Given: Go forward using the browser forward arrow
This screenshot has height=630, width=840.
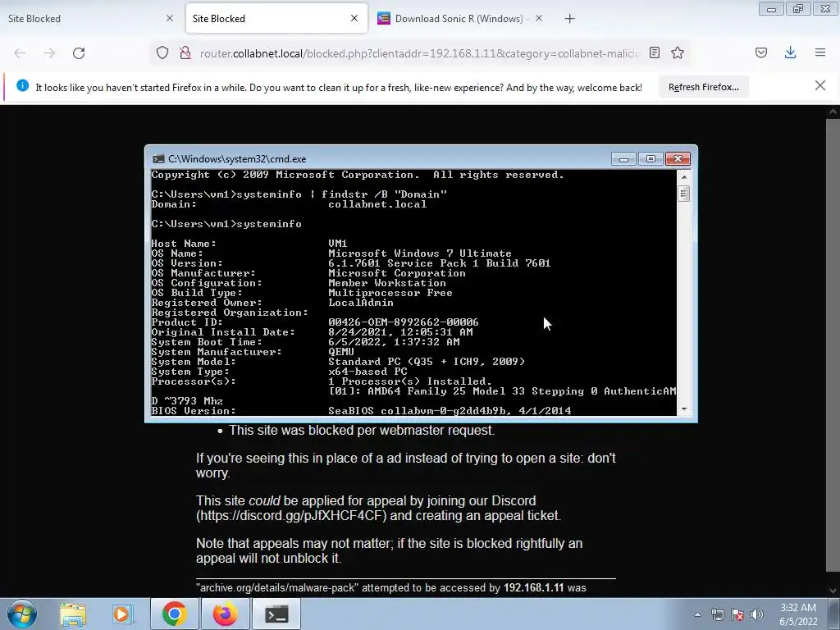Looking at the screenshot, I should click(49, 53).
